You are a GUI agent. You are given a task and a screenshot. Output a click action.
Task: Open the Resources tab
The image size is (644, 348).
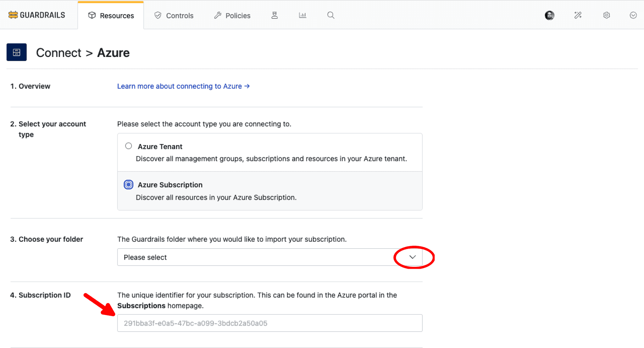point(111,15)
